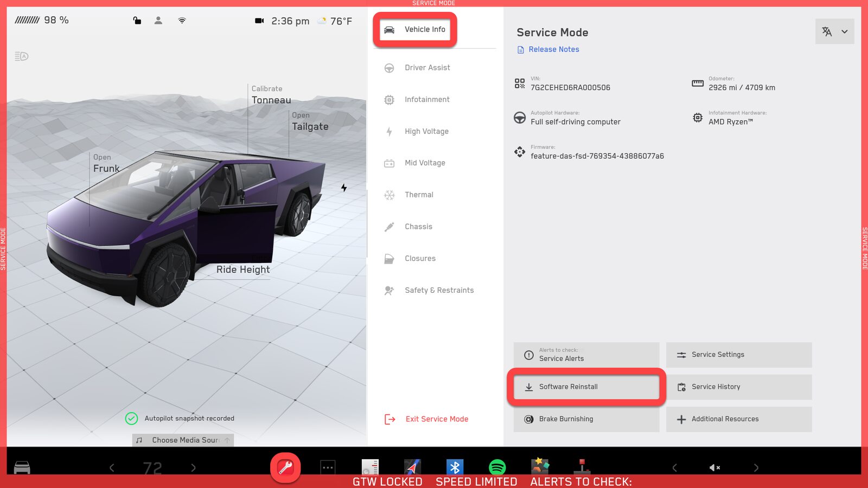Launch Spotify from the dock
The width and height of the screenshot is (868, 488).
tap(497, 467)
